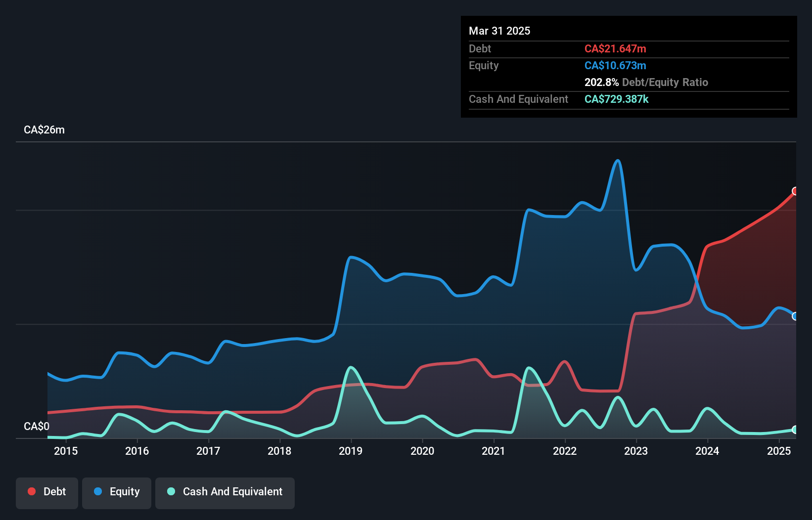Click the teal Cash And Equivalent legend dot
The image size is (812, 520).
(170, 491)
